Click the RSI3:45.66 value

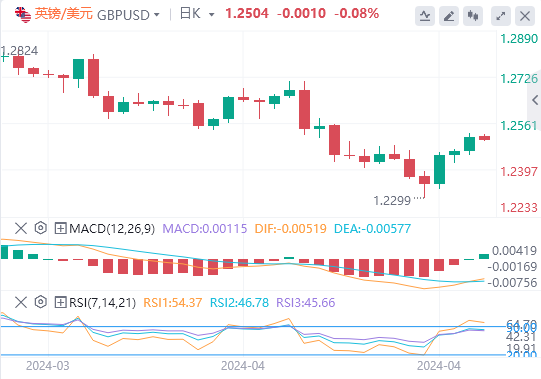tap(306, 303)
